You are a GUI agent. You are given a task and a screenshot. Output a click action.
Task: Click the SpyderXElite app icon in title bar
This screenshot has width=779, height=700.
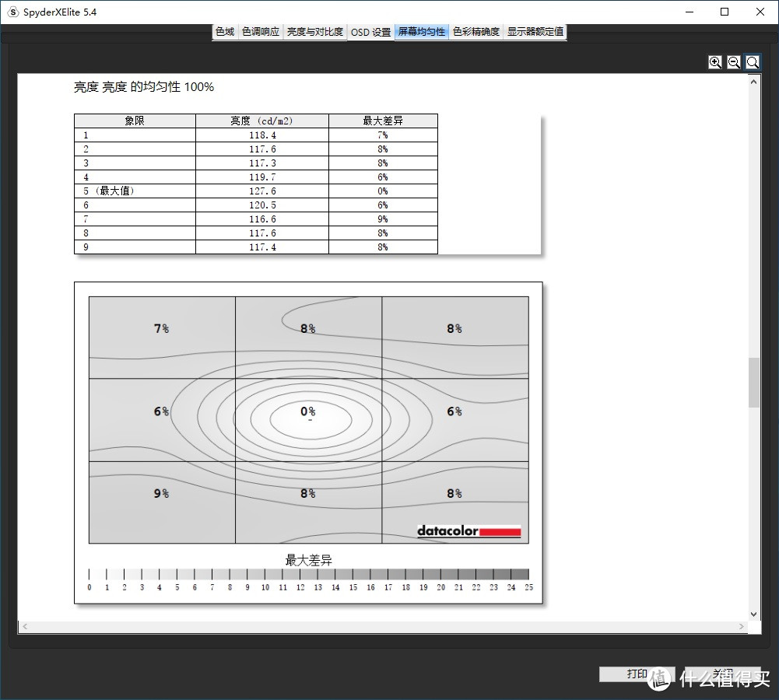tap(13, 12)
